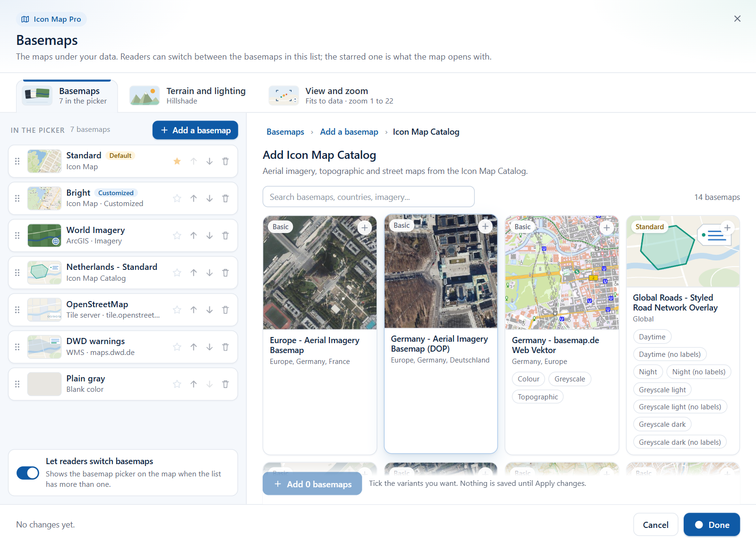Select the Night variant chip
The image size is (756, 544).
click(648, 372)
